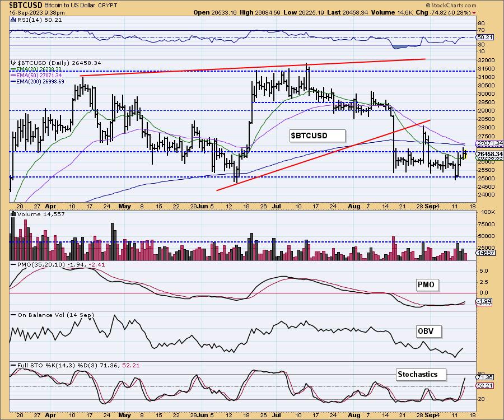Image resolution: width=504 pixels, height=420 pixels.
Task: Select the purple EMA(50) legend line marker
Action: coord(13,76)
